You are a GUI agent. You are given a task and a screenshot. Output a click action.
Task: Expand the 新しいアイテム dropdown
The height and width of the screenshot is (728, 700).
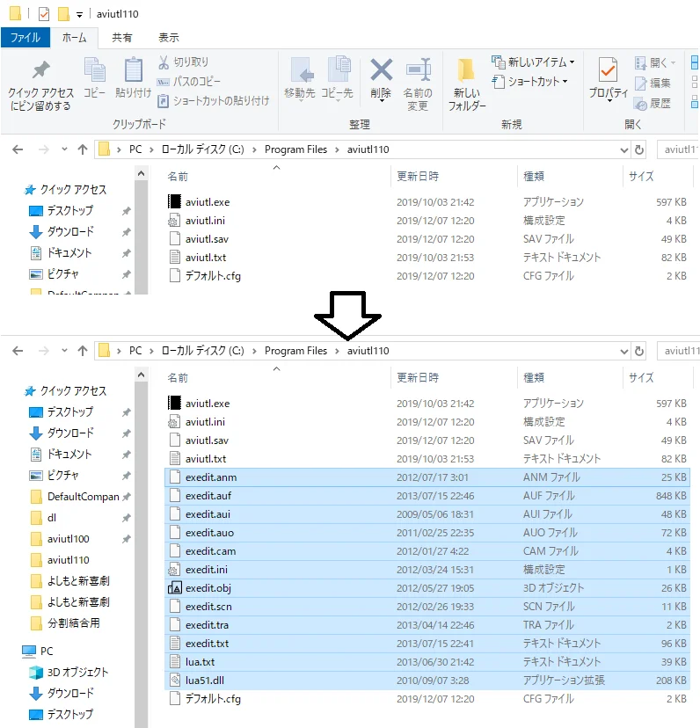coord(572,62)
